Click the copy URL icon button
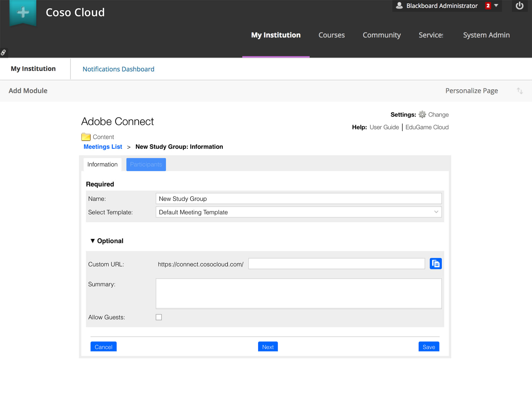Screen dimensions: 532x393 [x=436, y=264]
